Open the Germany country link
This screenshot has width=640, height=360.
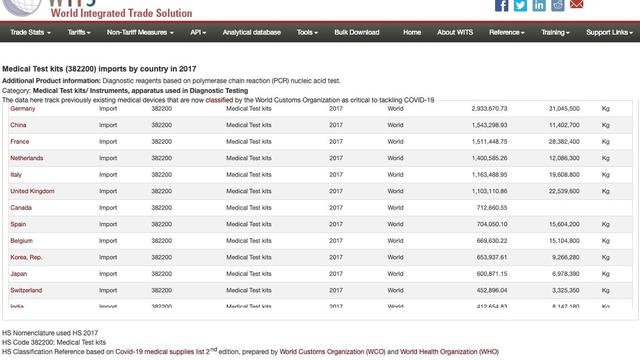(23, 109)
